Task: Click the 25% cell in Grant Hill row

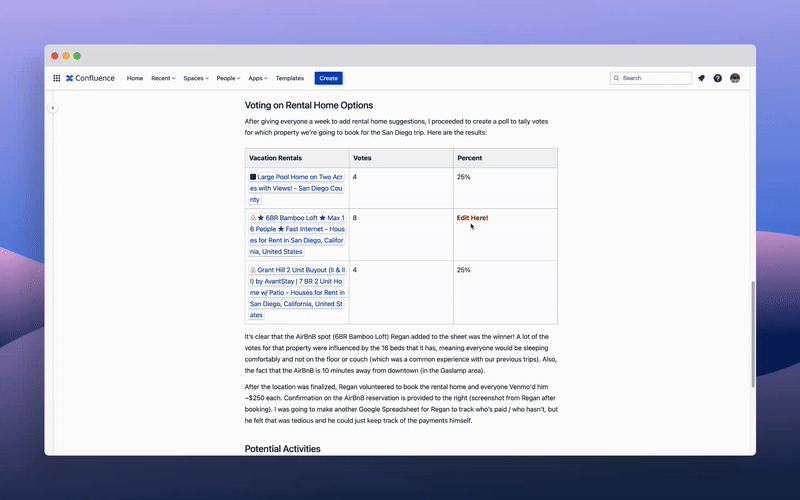Action: 505,292
